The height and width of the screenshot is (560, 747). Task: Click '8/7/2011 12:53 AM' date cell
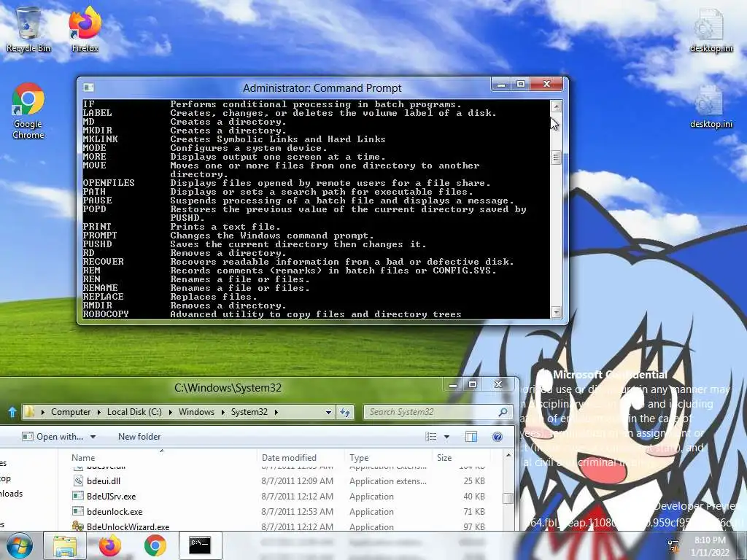[x=298, y=511]
